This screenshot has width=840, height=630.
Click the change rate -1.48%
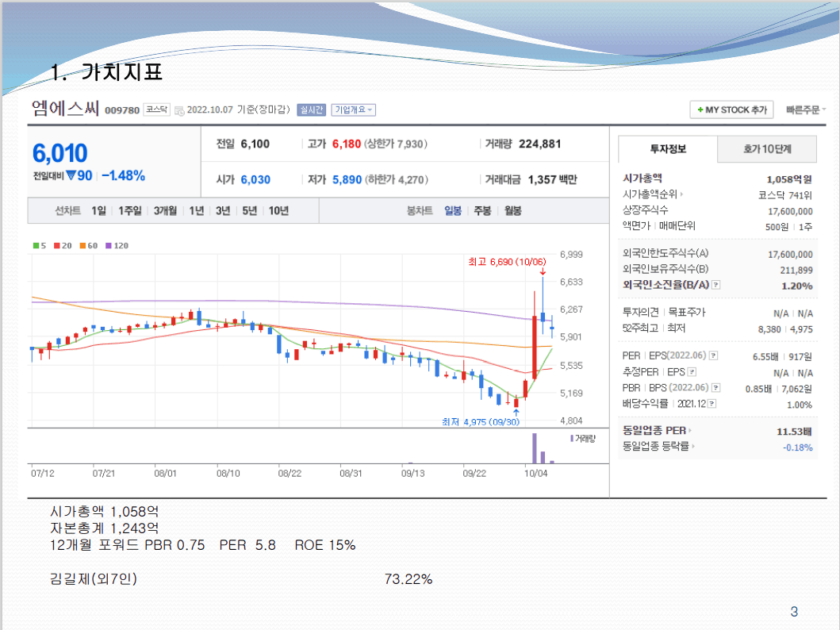tap(123, 175)
